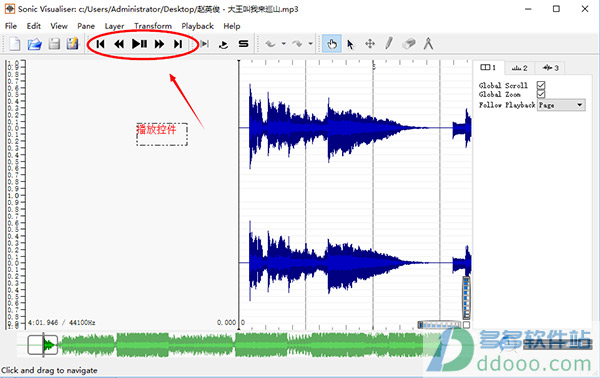Jump to the end of the audio
Image resolution: width=600 pixels, height=378 pixels.
(178, 44)
